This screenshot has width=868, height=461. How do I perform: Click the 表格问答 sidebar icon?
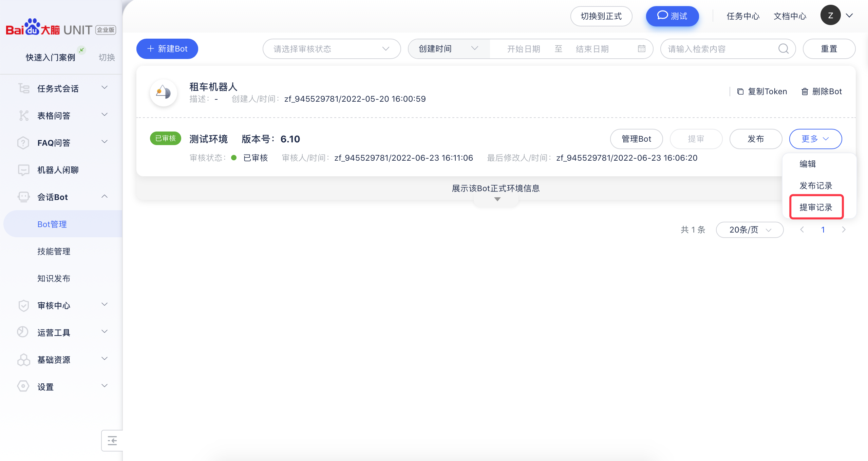coord(23,116)
